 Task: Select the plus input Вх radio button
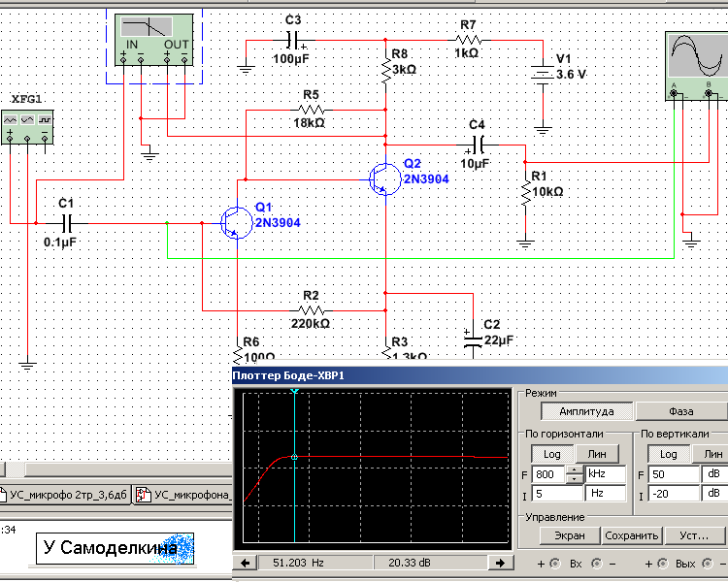(554, 564)
